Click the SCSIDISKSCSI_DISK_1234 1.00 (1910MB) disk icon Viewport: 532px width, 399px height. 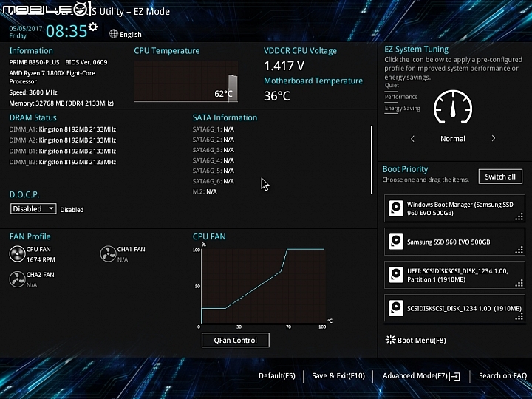coord(396,308)
